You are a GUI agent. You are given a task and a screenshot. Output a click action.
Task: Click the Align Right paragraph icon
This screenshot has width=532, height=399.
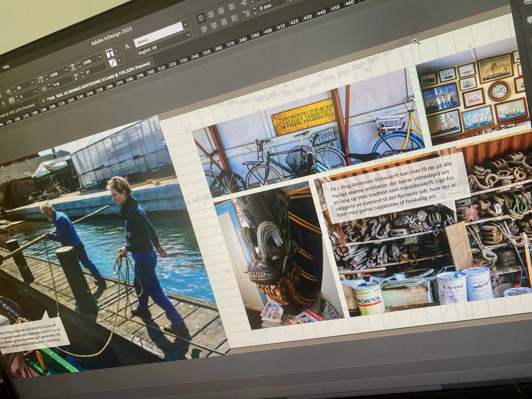[221, 11]
